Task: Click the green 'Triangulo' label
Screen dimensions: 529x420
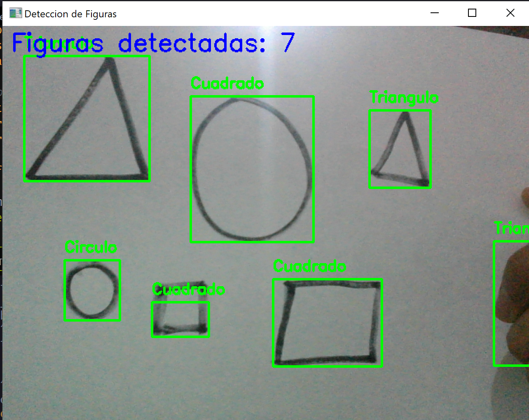Action: pos(403,98)
